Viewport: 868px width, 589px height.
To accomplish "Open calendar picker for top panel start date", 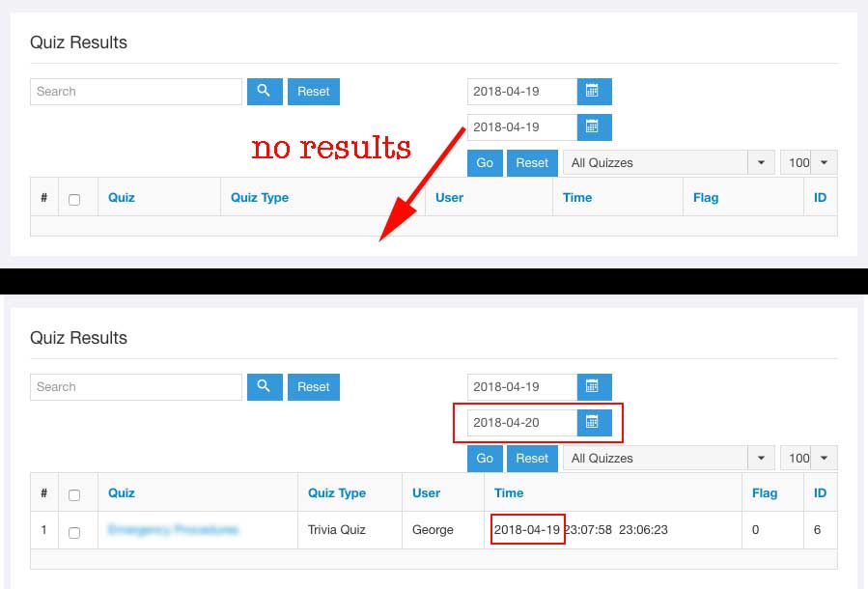I will [x=594, y=92].
